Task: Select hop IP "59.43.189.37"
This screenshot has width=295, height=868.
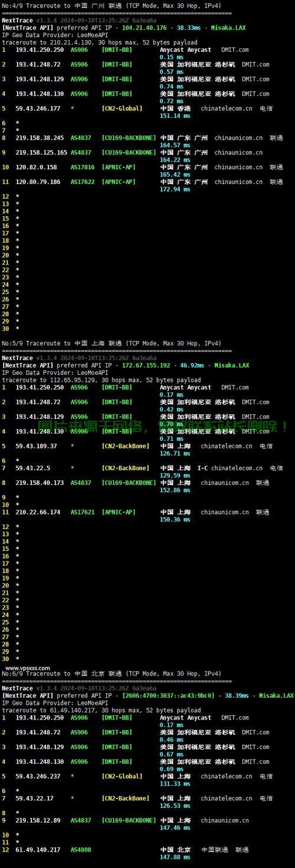Action: click(x=36, y=446)
